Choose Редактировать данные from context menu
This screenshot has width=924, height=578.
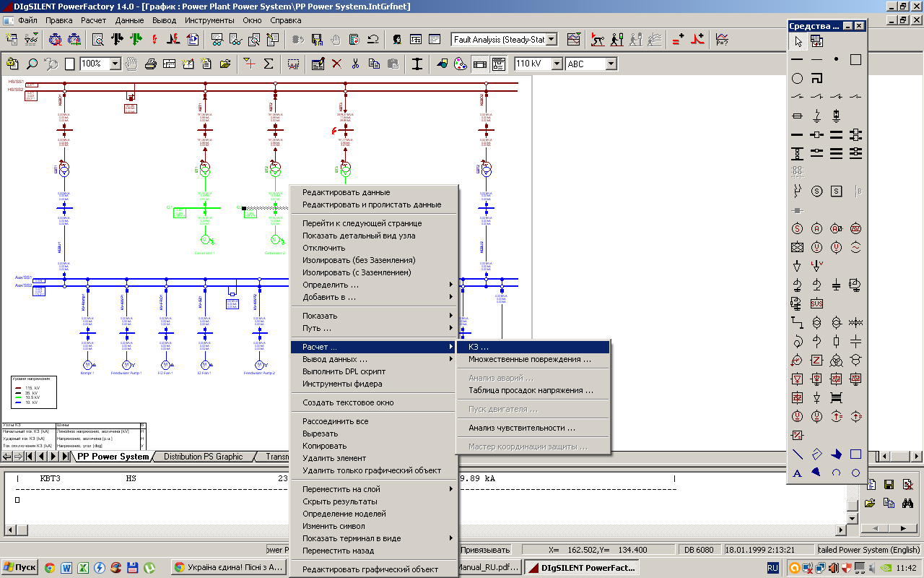(374, 192)
